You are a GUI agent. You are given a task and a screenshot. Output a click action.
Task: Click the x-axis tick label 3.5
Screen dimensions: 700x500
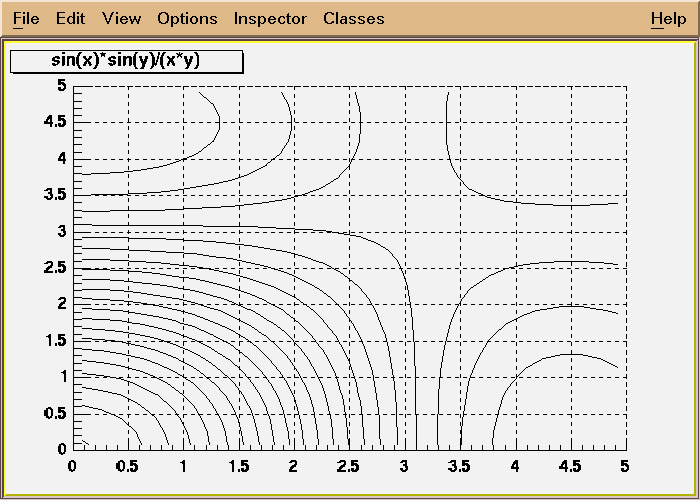[x=460, y=465]
